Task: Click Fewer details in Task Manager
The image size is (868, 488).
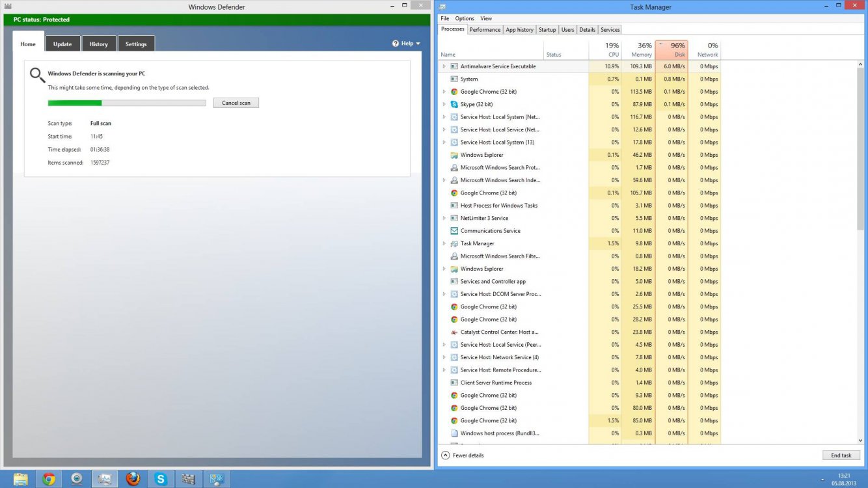Action: coord(463,455)
